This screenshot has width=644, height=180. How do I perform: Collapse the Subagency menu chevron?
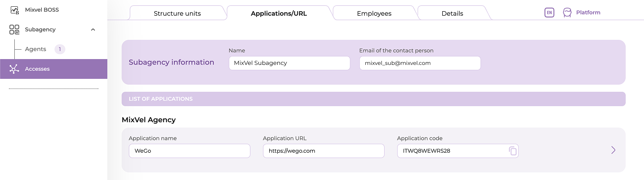point(93,30)
